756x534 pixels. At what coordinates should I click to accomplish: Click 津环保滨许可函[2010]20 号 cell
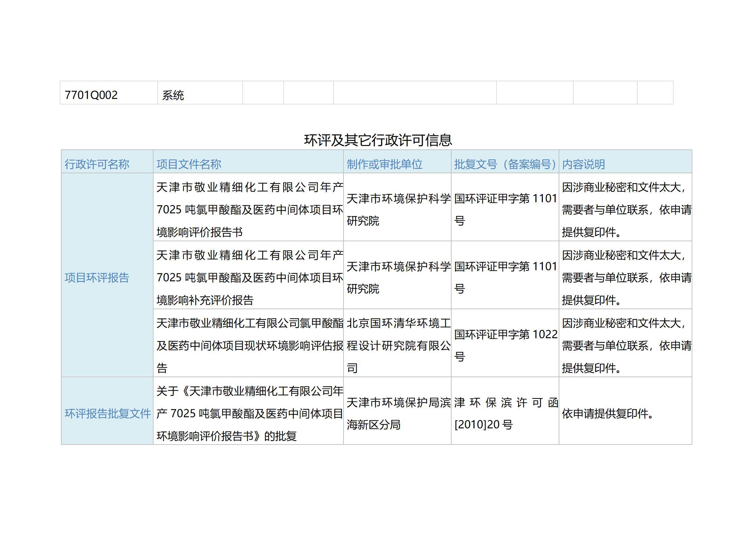(506, 414)
